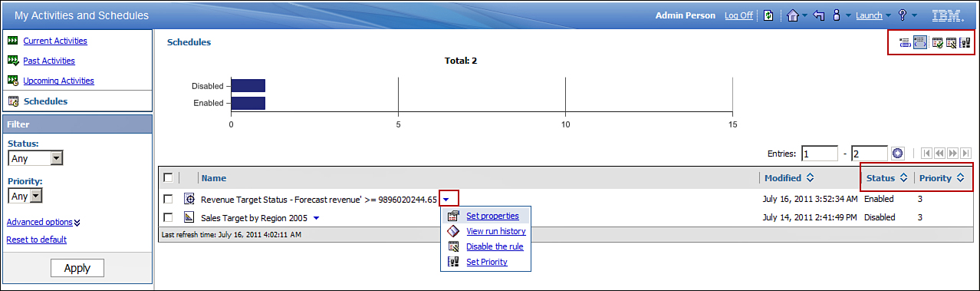Click the go-to-entries round button
The width and height of the screenshot is (980, 291).
[898, 154]
